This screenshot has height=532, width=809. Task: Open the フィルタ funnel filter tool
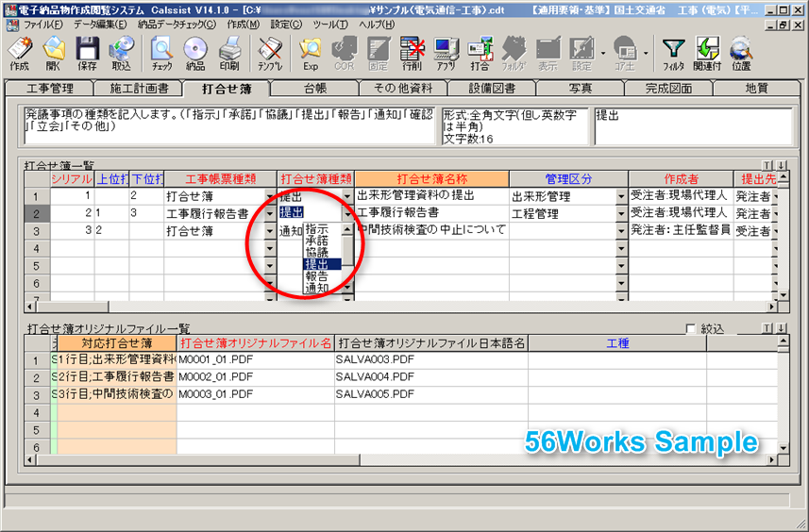click(673, 54)
